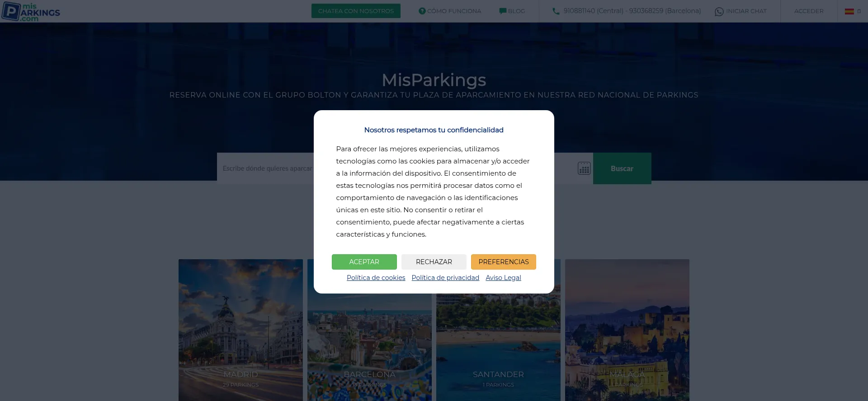Screen dimensions: 868x401
Task: Click the question mark icon for Cómo Funciona
Action: 422,11
